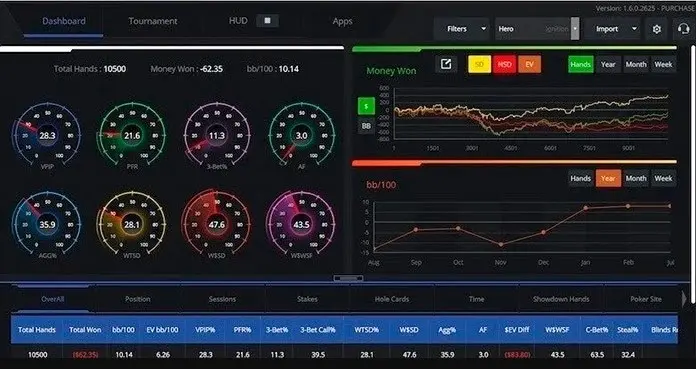
Task: Sort by $EV Diff column header
Action: tap(517, 330)
